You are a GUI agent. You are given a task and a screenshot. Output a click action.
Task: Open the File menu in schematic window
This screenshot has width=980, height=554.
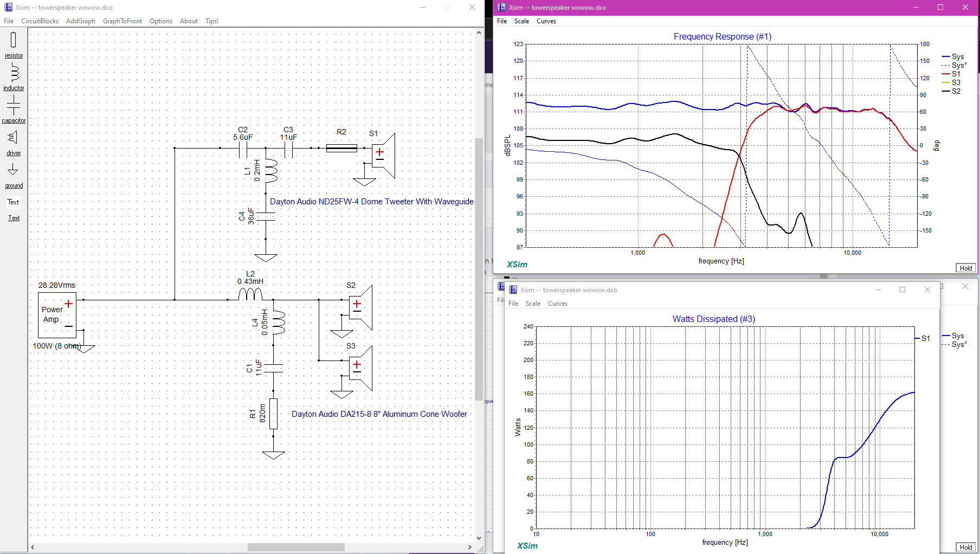(x=9, y=21)
